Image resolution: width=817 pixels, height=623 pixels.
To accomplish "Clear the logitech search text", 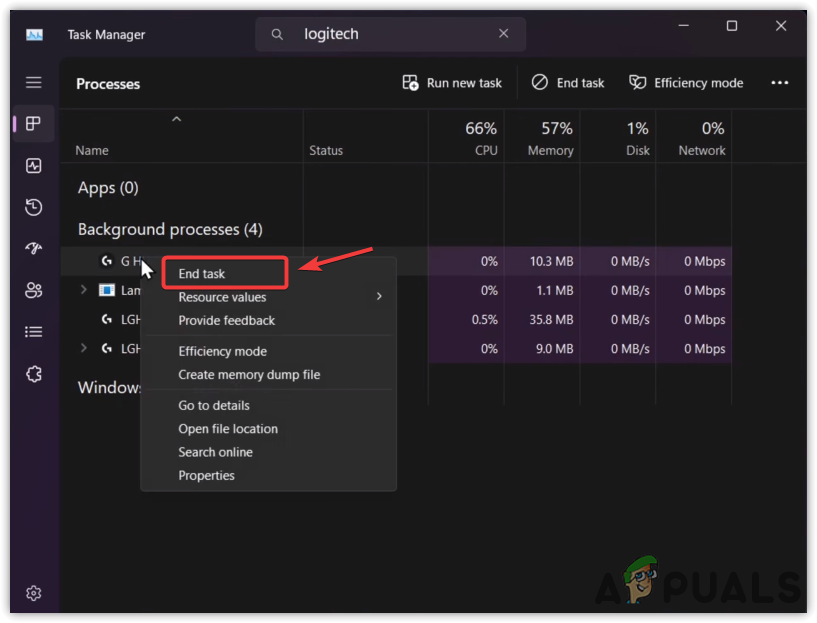I will tap(504, 34).
